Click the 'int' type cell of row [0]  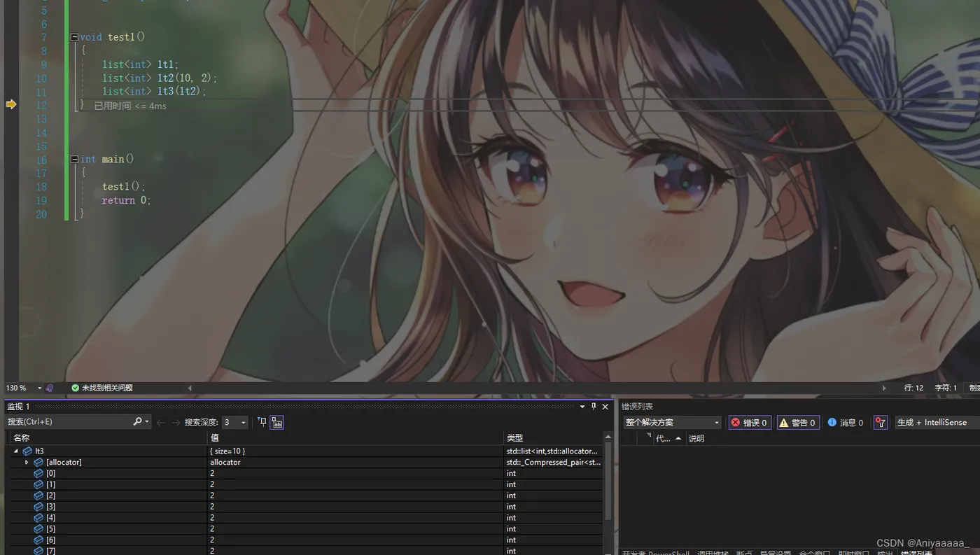tap(511, 474)
